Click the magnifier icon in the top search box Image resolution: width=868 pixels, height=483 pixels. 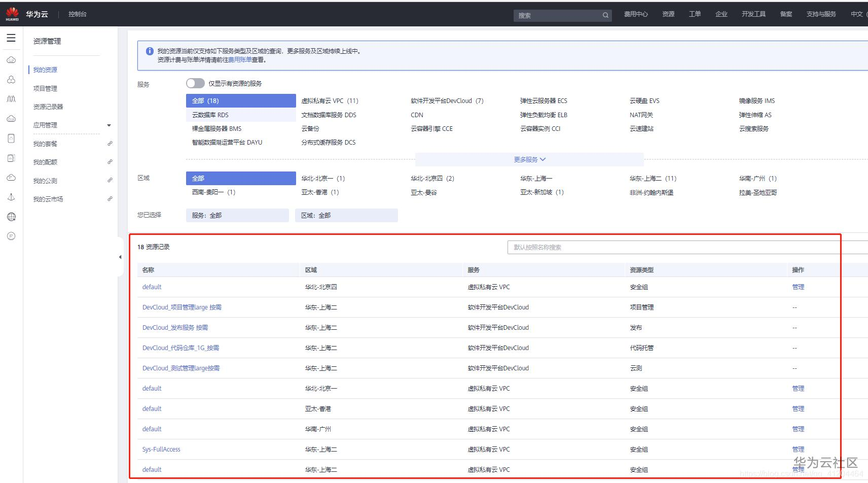(605, 15)
